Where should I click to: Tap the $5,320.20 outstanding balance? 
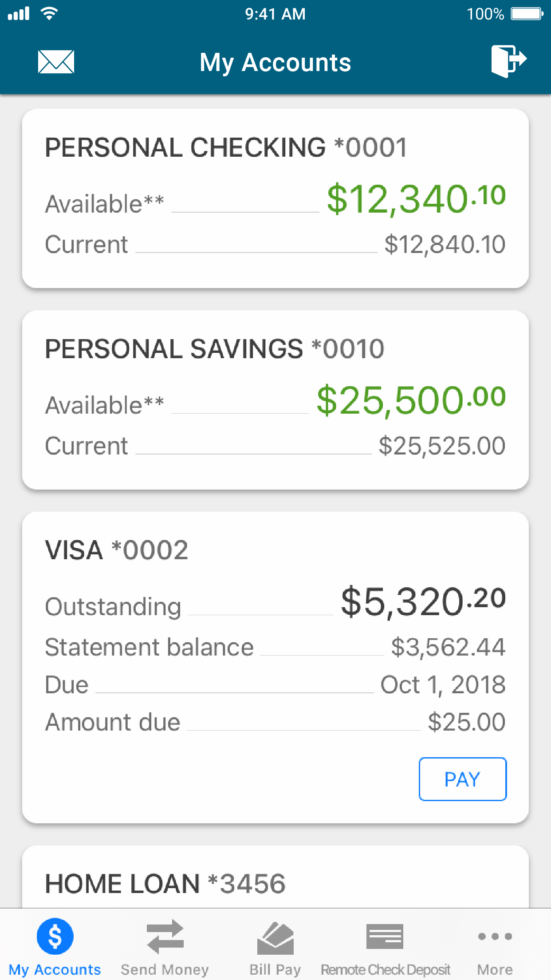(423, 601)
